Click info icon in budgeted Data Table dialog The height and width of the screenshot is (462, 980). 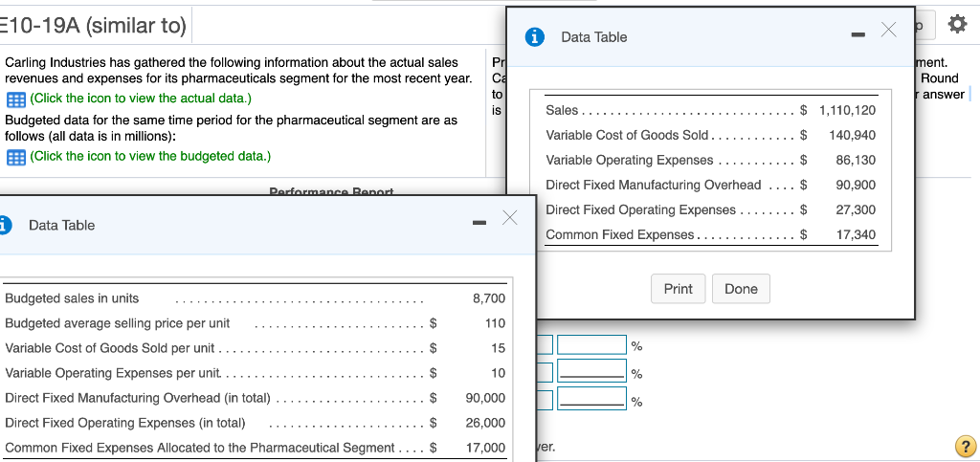point(5,226)
